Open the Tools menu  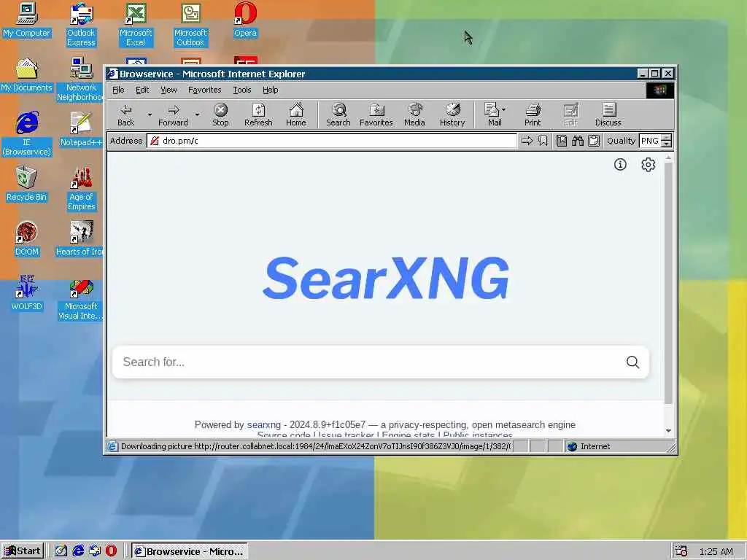tap(242, 90)
